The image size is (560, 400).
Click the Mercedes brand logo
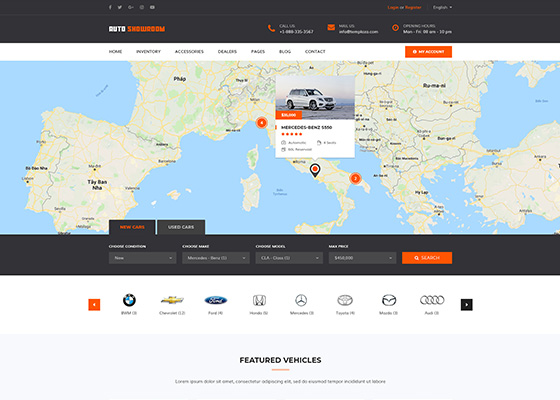point(301,300)
